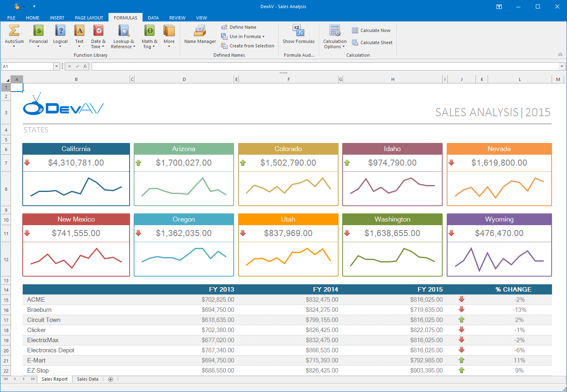Click the Financial functions icon
This screenshot has height=392, width=567.
[x=38, y=31]
